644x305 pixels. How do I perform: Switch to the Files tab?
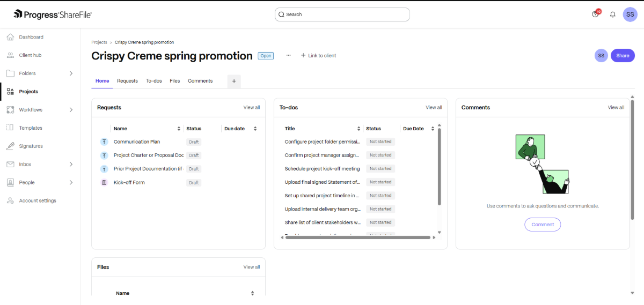(175, 81)
